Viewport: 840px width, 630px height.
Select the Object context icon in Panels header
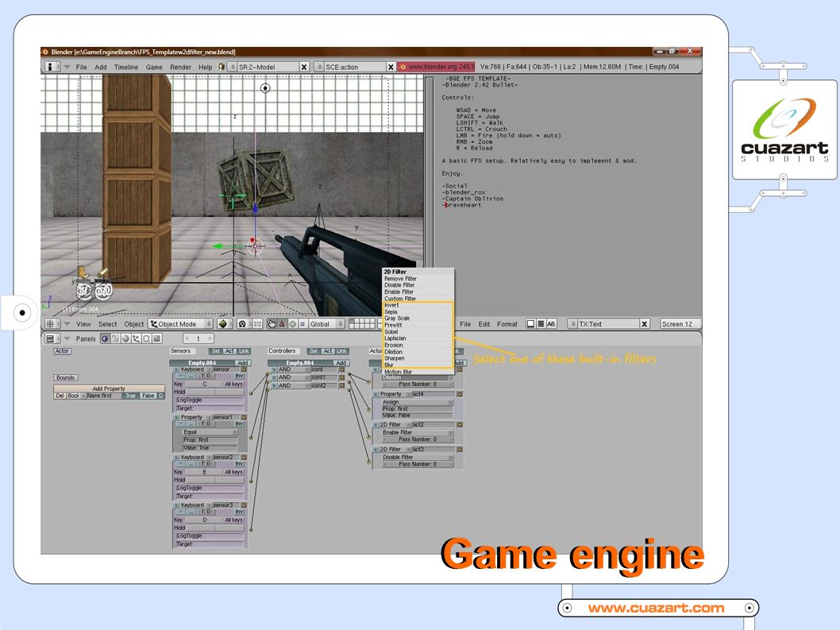tap(136, 338)
